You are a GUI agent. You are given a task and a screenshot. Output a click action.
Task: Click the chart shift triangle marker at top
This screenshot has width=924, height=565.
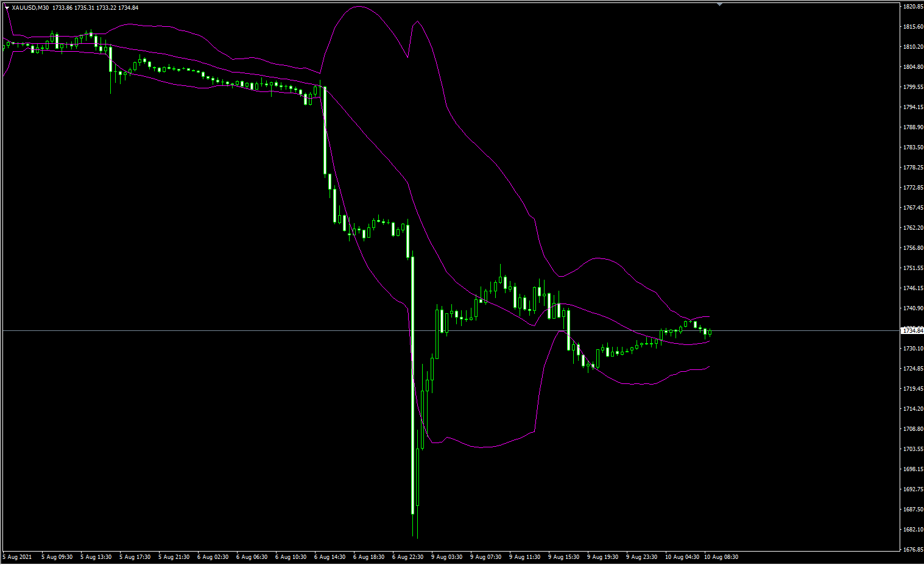click(719, 4)
